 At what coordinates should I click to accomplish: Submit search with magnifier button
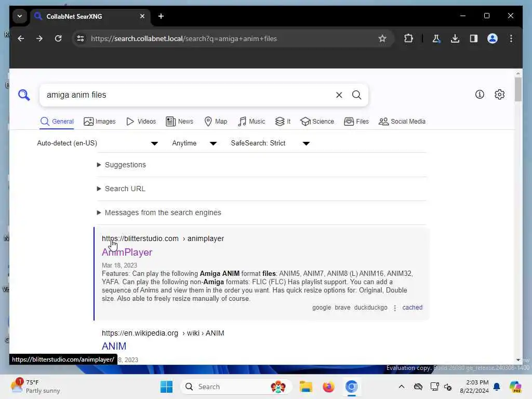tap(356, 95)
